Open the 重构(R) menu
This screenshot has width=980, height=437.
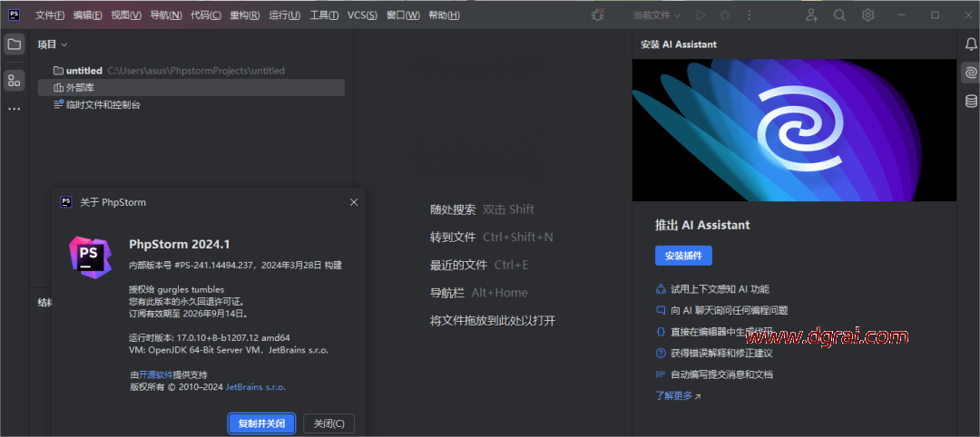pyautogui.click(x=244, y=15)
